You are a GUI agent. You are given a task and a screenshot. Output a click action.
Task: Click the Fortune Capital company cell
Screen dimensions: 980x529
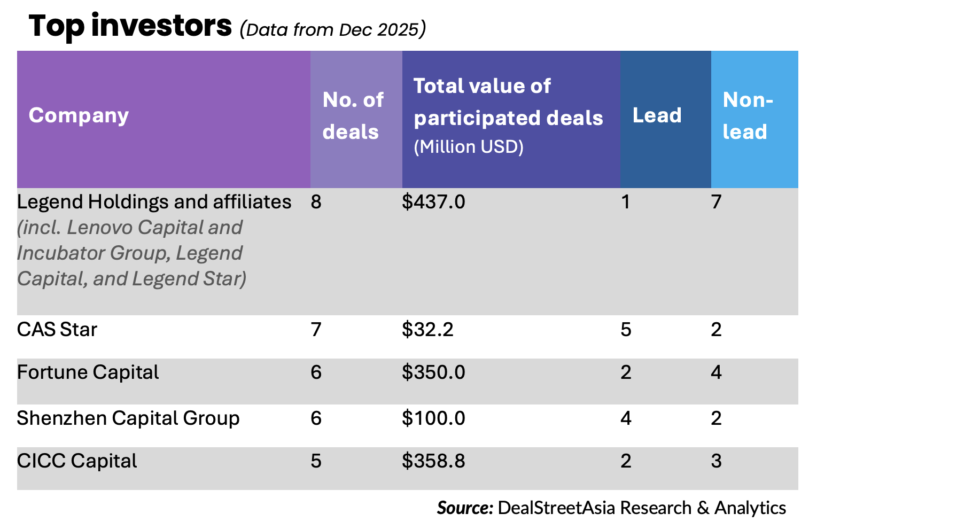(88, 372)
